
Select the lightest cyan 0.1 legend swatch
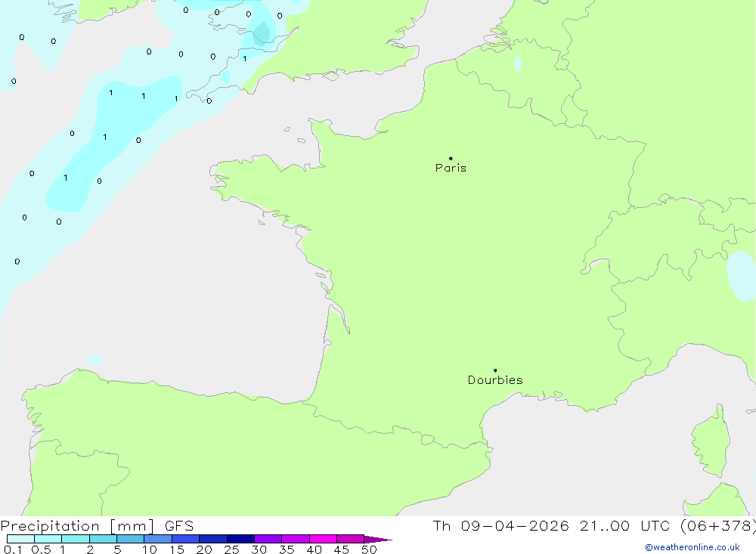click(x=20, y=539)
